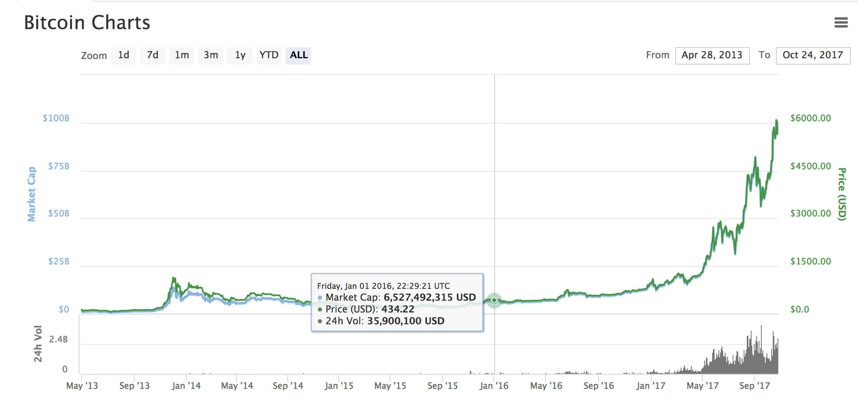Click the 24h Vol axis title
Viewport: 868px width, 403px height.
[38, 344]
